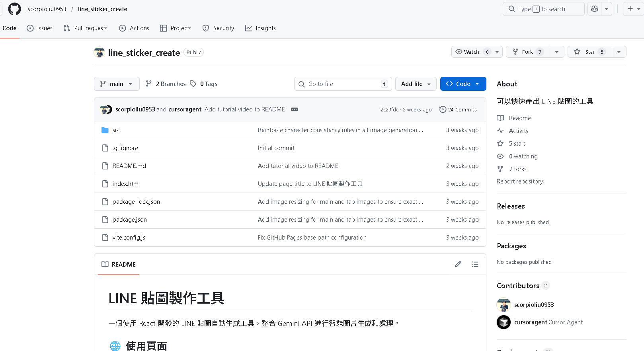The width and height of the screenshot is (644, 351).
Task: Open the Projects tab
Action: click(176, 28)
